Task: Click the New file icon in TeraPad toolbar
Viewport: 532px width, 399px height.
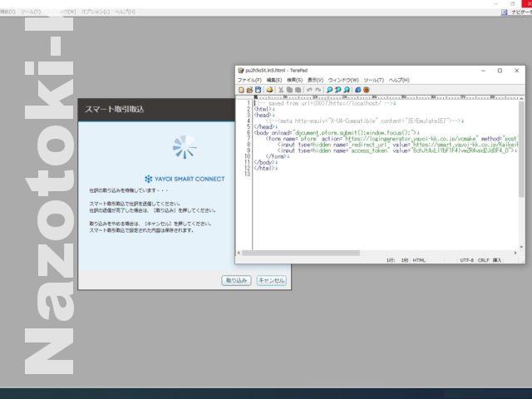Action: tap(241, 89)
